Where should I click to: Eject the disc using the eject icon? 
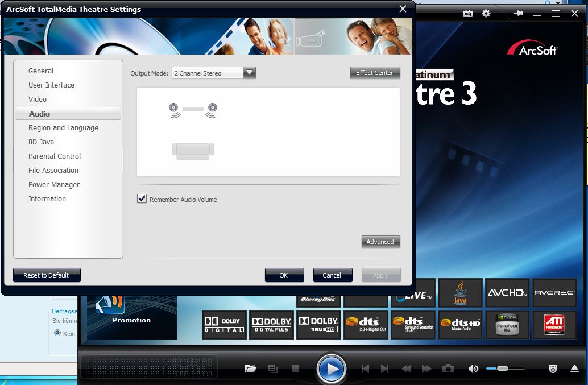(574, 369)
